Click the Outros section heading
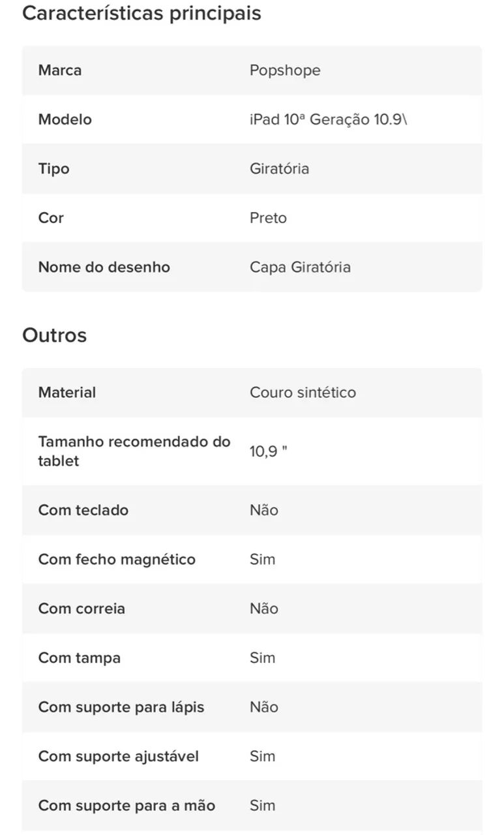The image size is (504, 835). 54,335
